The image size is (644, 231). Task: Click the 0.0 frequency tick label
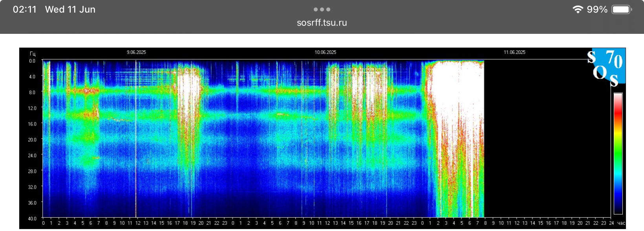click(x=32, y=61)
